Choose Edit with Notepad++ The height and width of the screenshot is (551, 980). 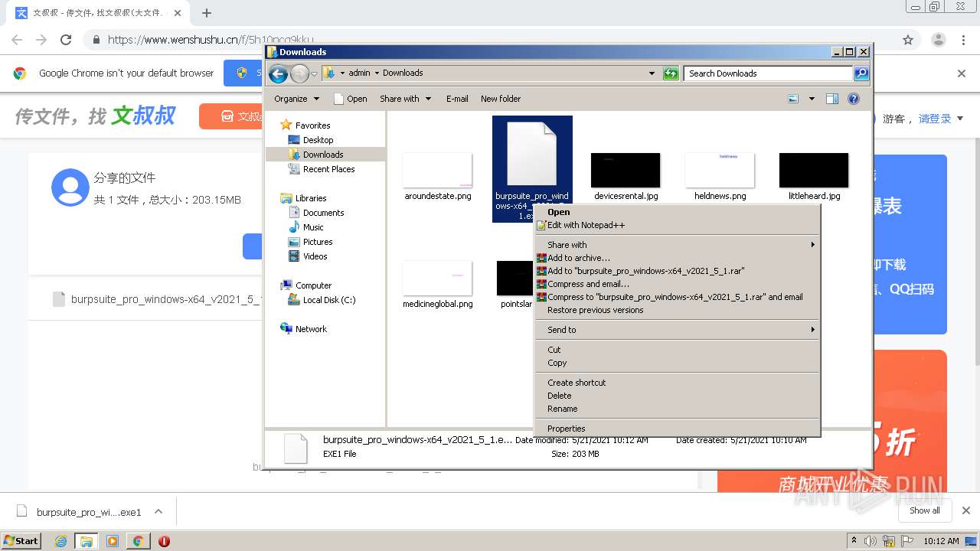(x=677, y=225)
